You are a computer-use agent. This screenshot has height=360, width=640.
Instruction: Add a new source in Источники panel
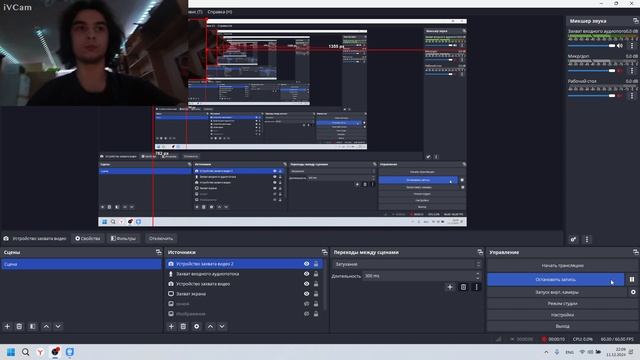[171, 327]
